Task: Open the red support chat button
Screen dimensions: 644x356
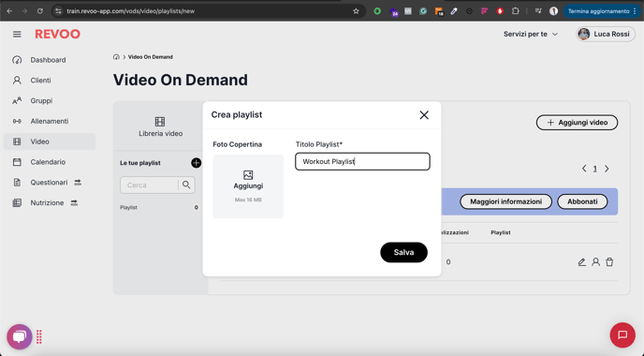Action: pyautogui.click(x=622, y=335)
